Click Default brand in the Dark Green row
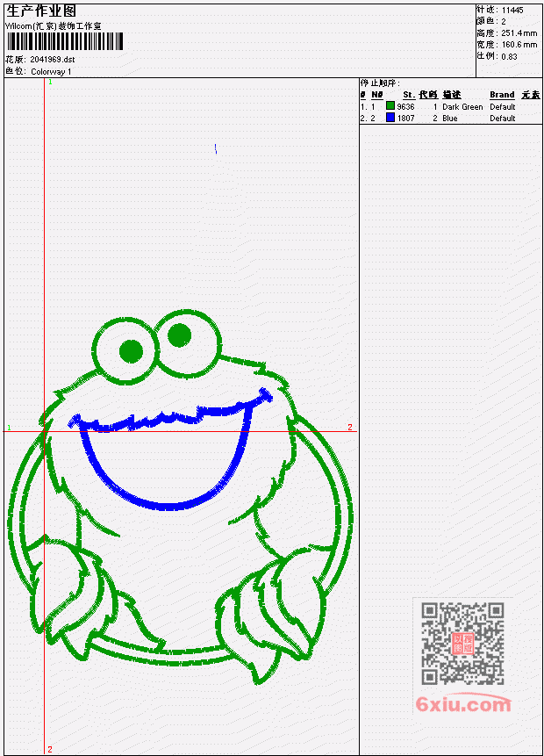This screenshot has height=756, width=544. pos(503,107)
